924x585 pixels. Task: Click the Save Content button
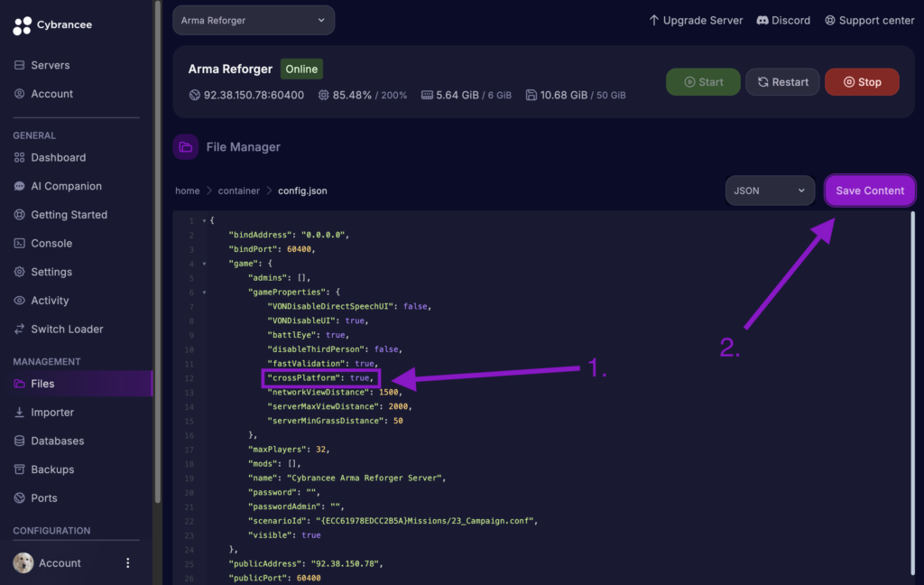coord(870,190)
